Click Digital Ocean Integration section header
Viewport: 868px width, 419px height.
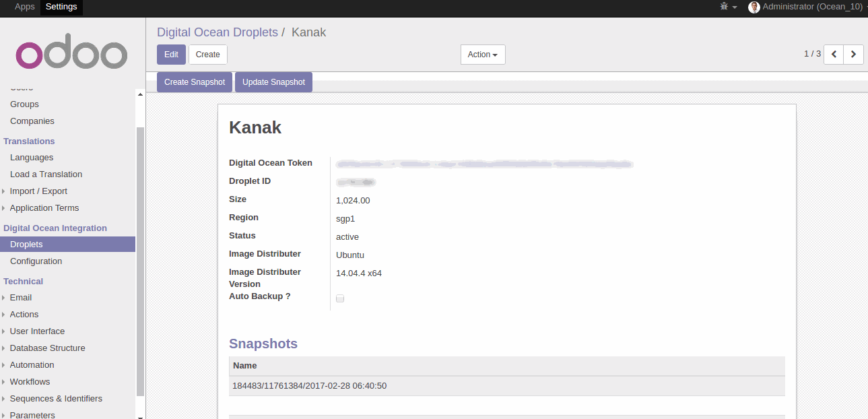click(x=55, y=228)
